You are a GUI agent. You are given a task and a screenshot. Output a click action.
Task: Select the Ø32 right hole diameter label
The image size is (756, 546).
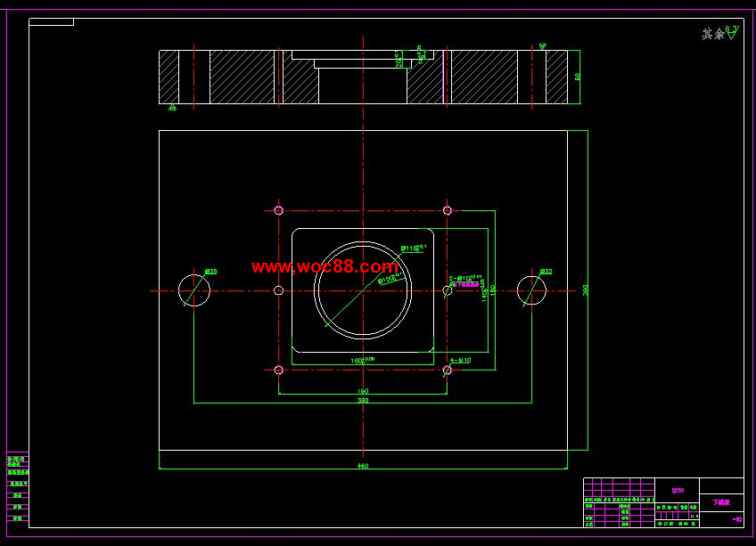point(546,272)
